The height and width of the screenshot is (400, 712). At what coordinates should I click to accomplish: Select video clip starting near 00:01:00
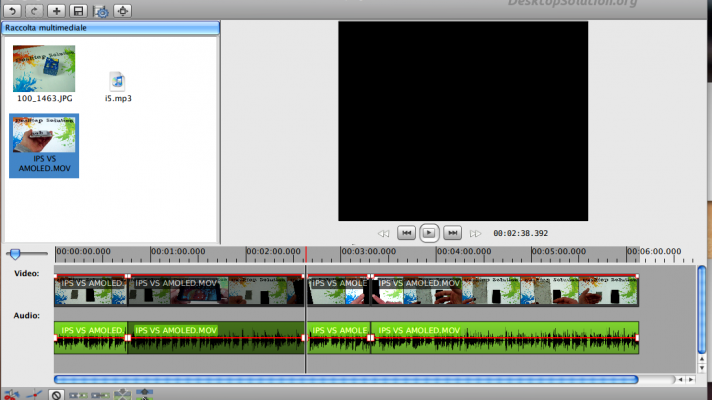tap(216, 291)
